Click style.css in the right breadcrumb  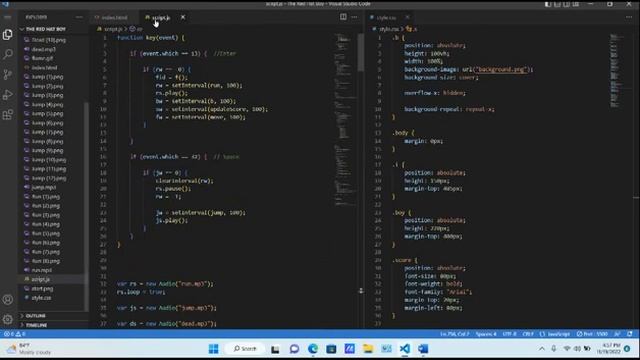coord(389,29)
